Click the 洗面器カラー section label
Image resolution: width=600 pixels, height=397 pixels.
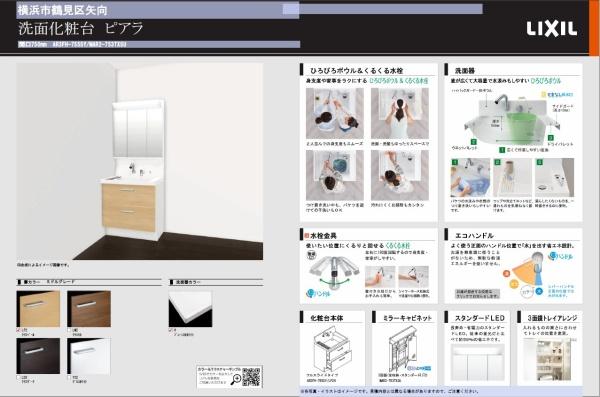pos(188,282)
